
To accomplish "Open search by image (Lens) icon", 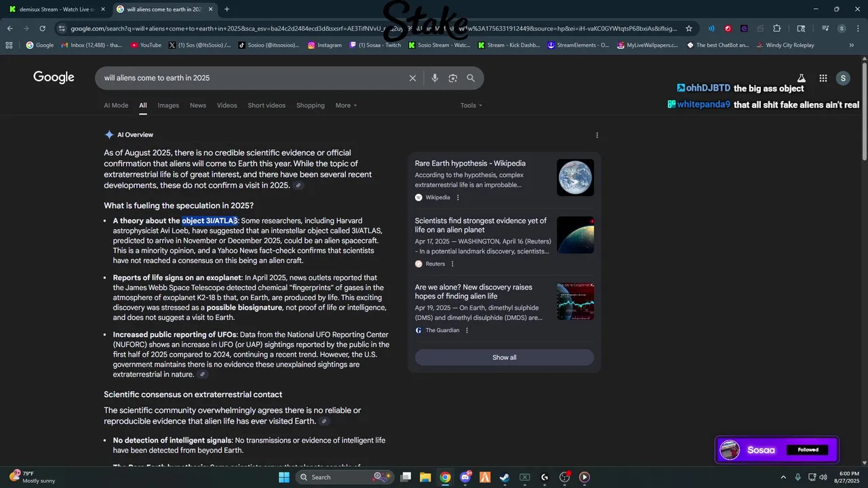I will click(453, 78).
